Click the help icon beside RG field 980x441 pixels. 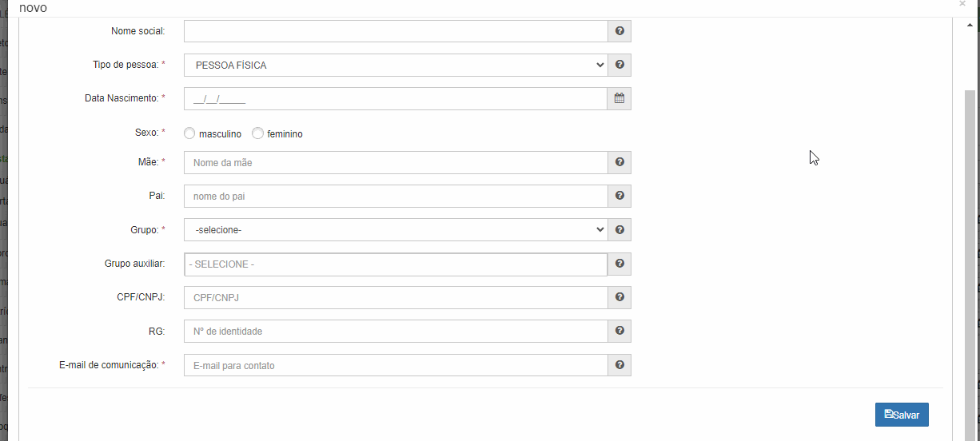point(619,331)
